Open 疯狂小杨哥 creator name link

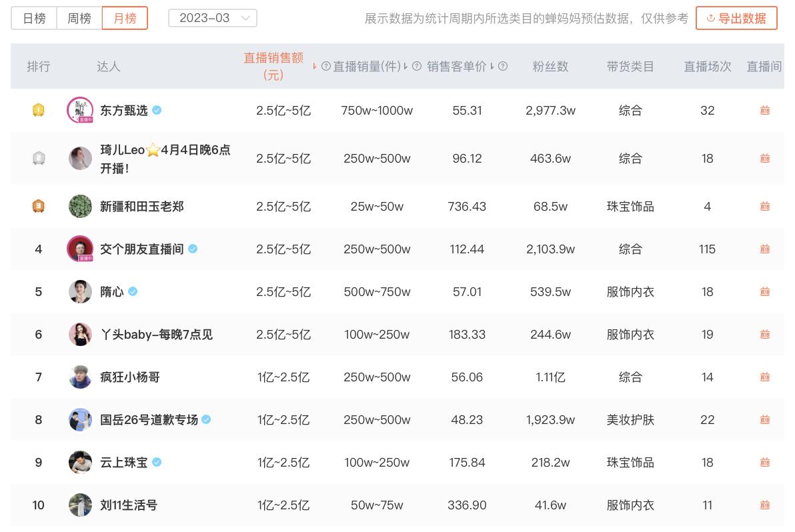coord(130,377)
